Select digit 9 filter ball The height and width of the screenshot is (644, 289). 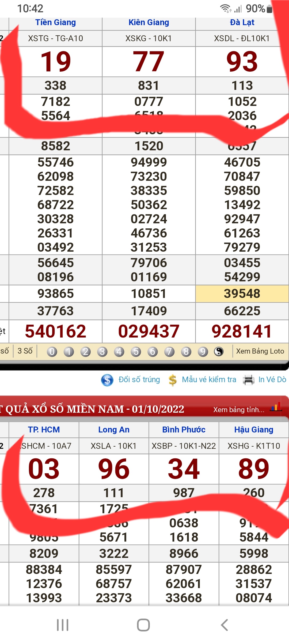click(x=203, y=351)
